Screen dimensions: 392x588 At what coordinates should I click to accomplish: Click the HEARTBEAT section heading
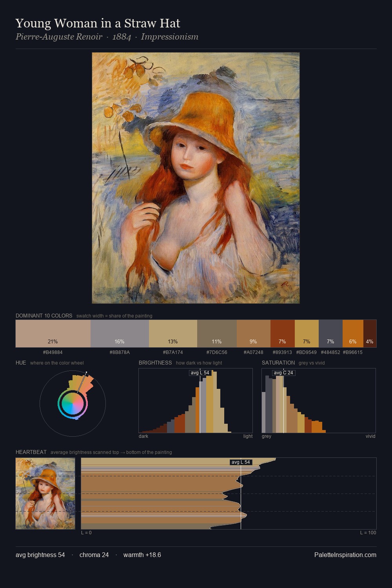coord(31,452)
